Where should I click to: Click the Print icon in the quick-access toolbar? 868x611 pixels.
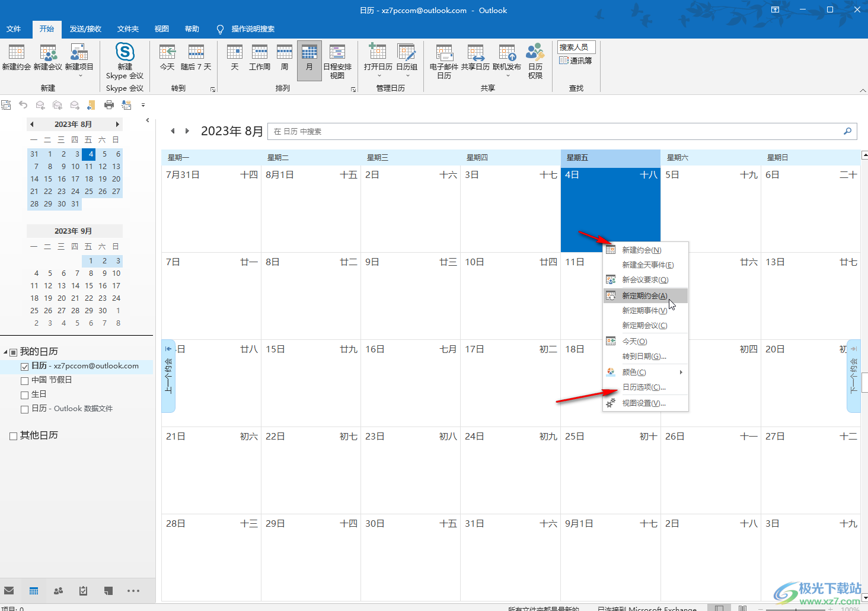pyautogui.click(x=109, y=105)
